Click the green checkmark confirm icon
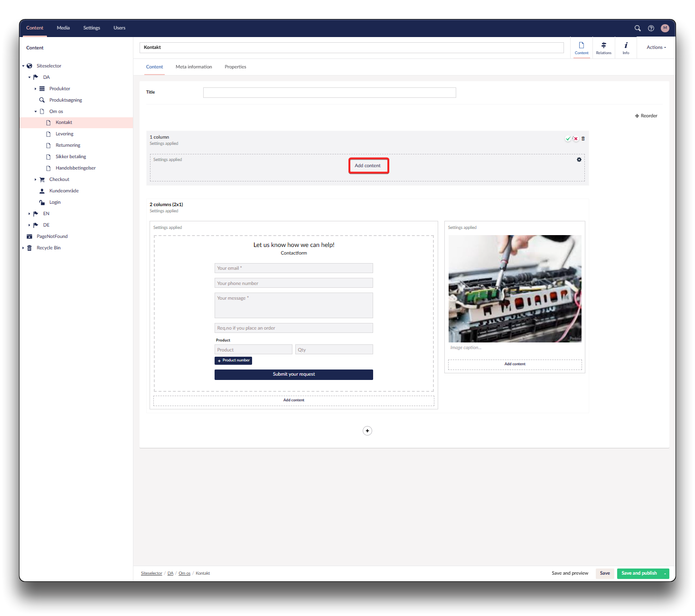This screenshot has width=695, height=616. (568, 139)
